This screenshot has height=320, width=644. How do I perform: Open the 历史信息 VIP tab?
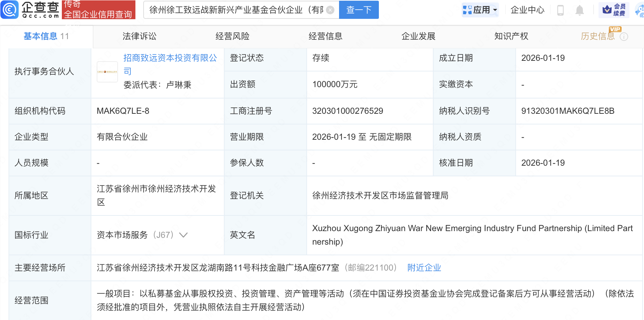click(598, 36)
